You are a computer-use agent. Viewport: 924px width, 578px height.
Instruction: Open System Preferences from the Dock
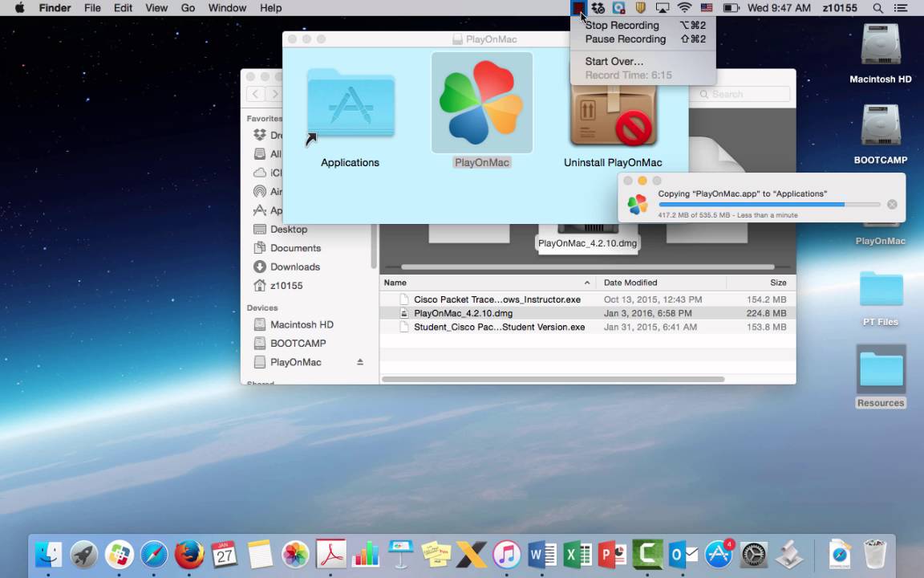click(754, 555)
